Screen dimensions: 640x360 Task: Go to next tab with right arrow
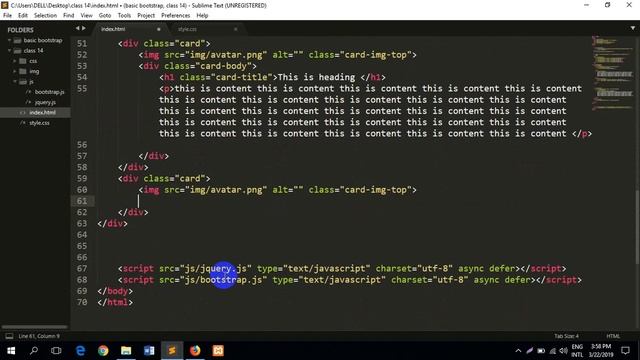tap(84, 28)
